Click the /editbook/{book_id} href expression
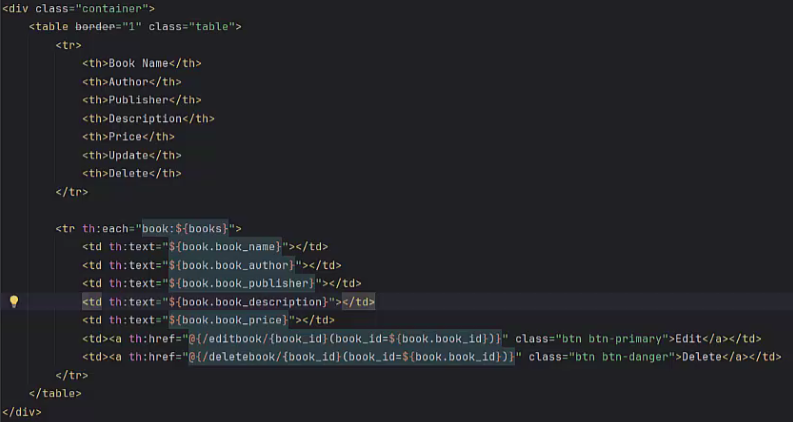Screen dimensions: 793x422 (344, 339)
